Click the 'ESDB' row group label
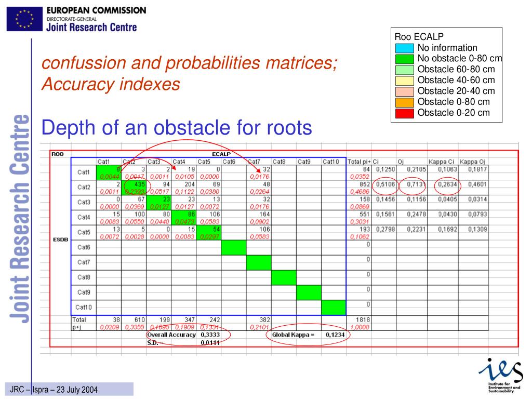 coord(60,240)
